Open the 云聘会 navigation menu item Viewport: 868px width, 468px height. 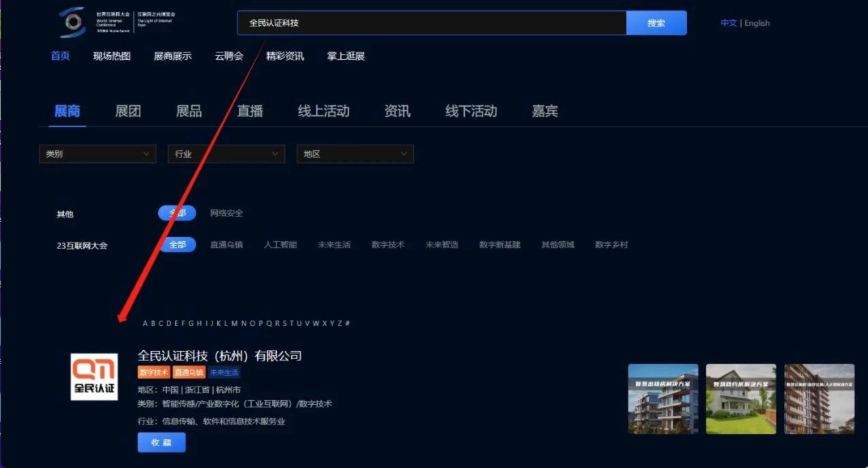[229, 56]
